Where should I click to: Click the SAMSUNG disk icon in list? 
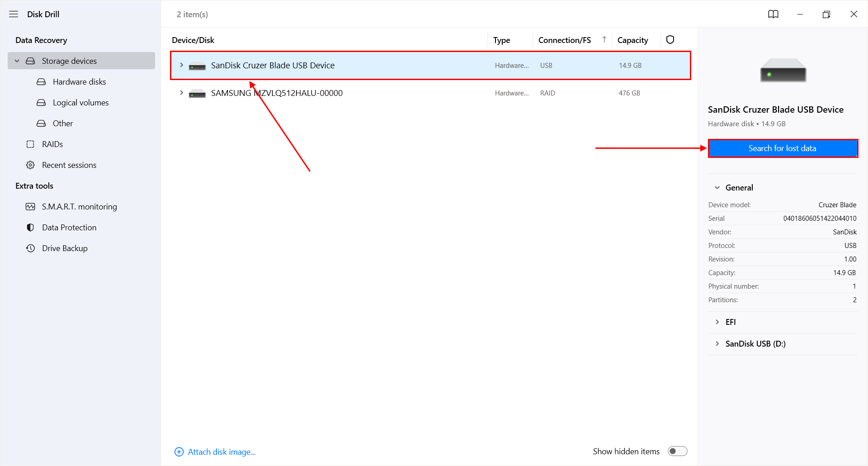point(197,94)
